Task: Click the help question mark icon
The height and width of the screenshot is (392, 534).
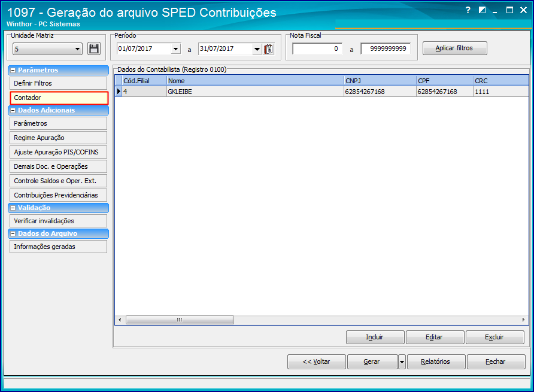Action: pyautogui.click(x=468, y=10)
